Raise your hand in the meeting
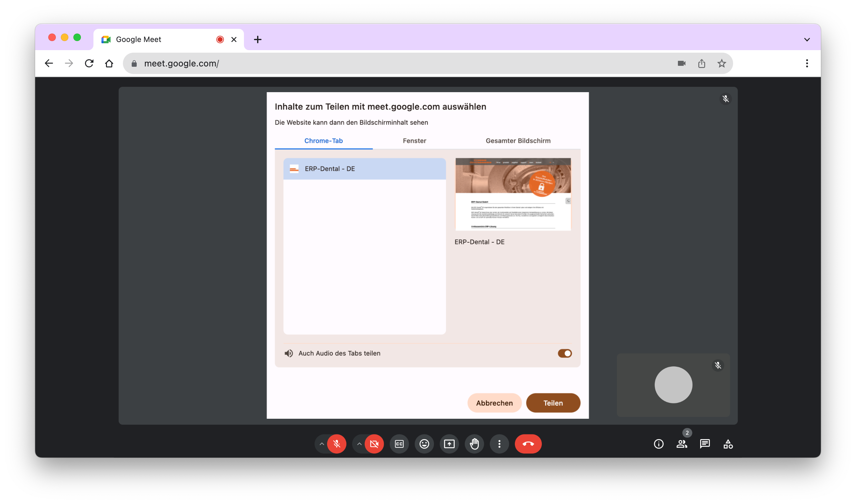Image resolution: width=856 pixels, height=504 pixels. point(474,444)
